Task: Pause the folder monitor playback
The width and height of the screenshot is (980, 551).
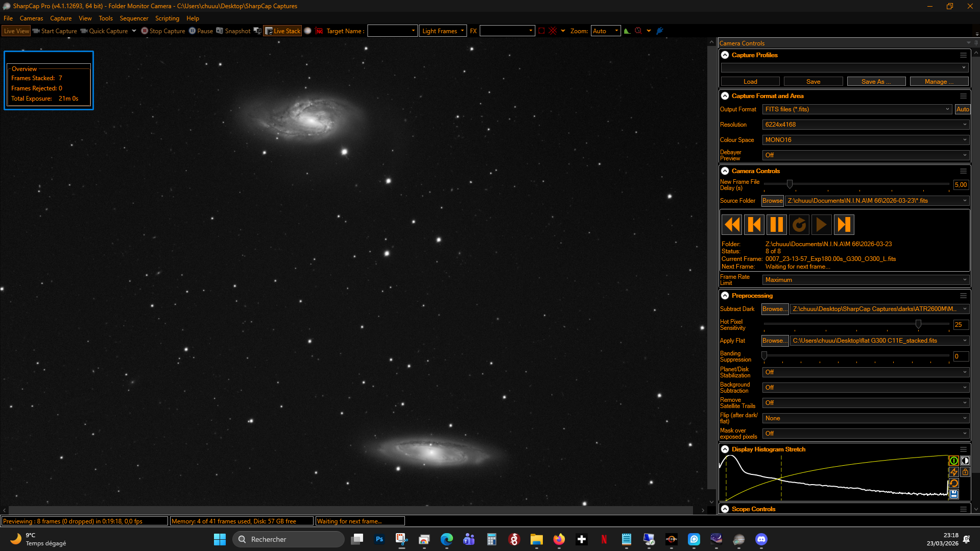Action: point(776,225)
